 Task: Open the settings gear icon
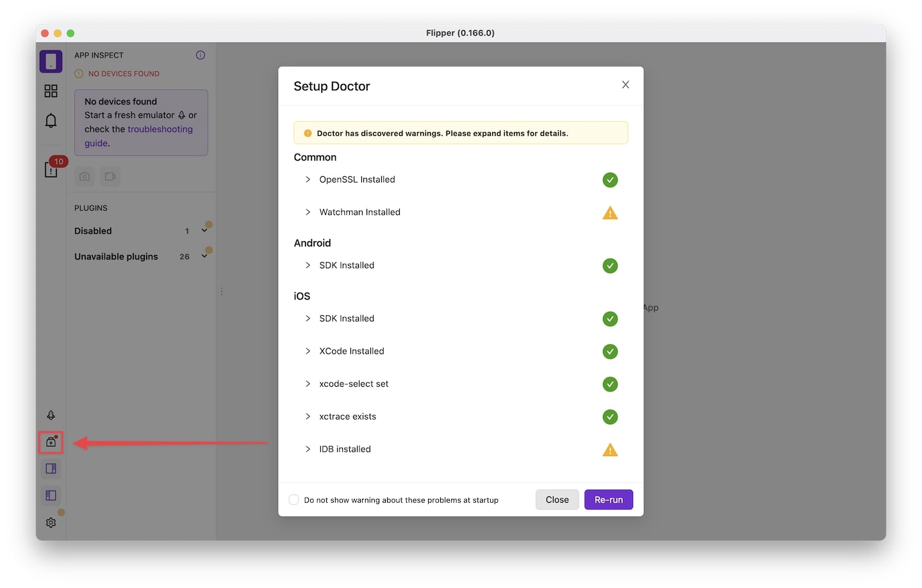click(51, 523)
